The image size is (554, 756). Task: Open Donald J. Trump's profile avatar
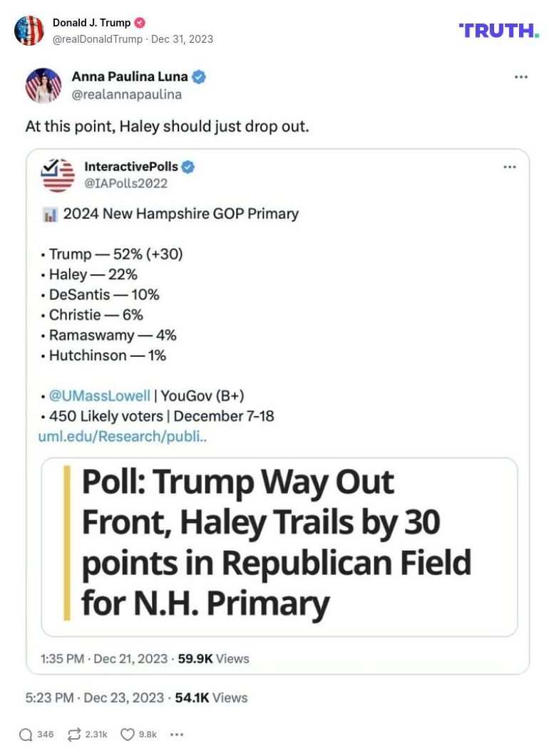point(29,31)
